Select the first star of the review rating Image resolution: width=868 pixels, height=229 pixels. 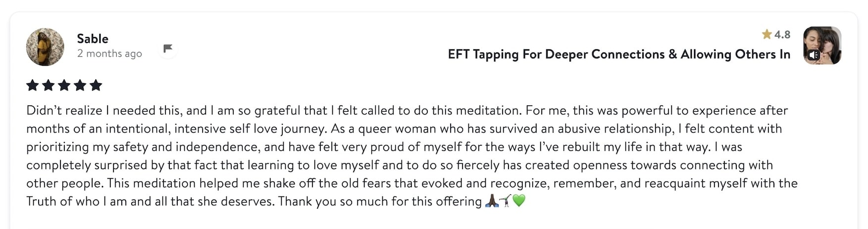[x=33, y=85]
